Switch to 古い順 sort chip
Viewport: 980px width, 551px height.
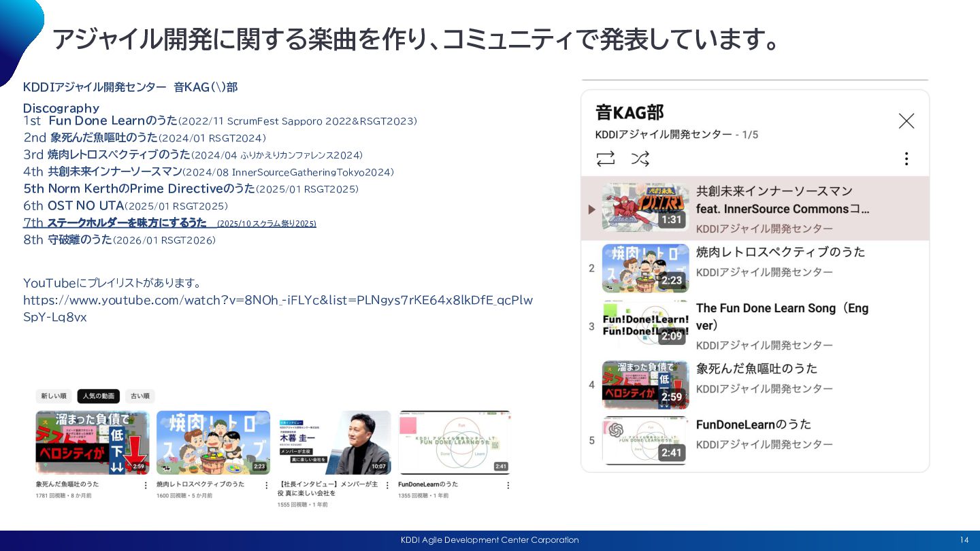click(140, 396)
